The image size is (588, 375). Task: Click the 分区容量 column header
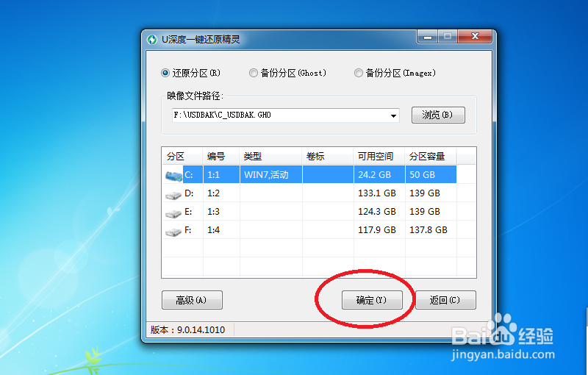pyautogui.click(x=431, y=156)
